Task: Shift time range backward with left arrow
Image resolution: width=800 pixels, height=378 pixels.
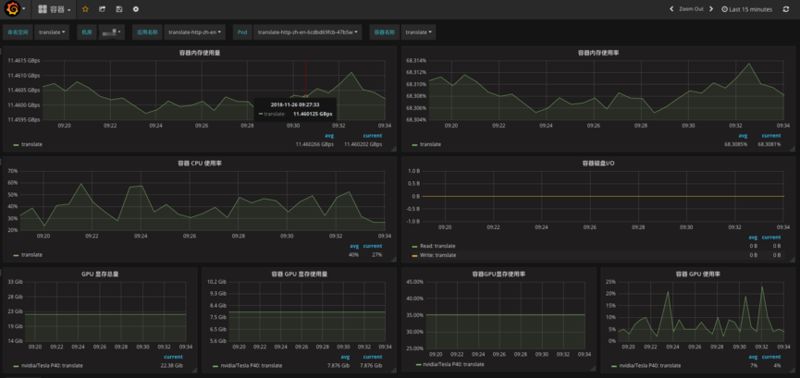Action: [672, 9]
